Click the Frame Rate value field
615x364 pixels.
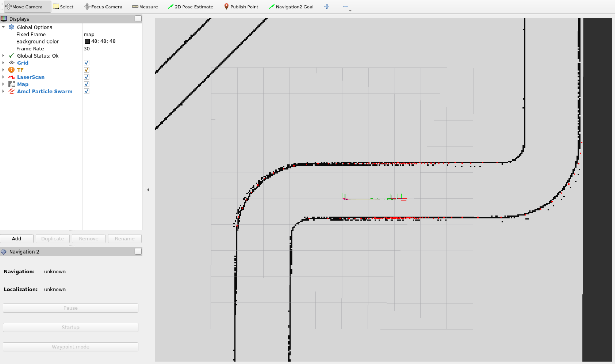[111, 49]
